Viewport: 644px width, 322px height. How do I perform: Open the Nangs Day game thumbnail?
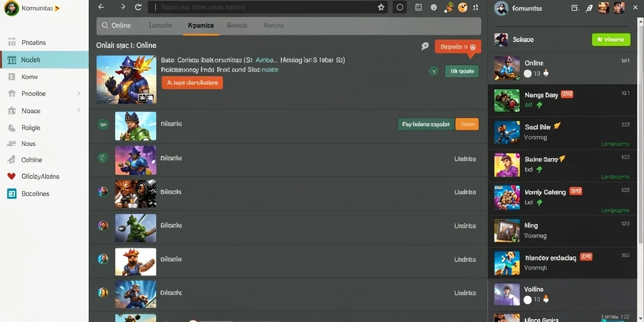click(507, 101)
